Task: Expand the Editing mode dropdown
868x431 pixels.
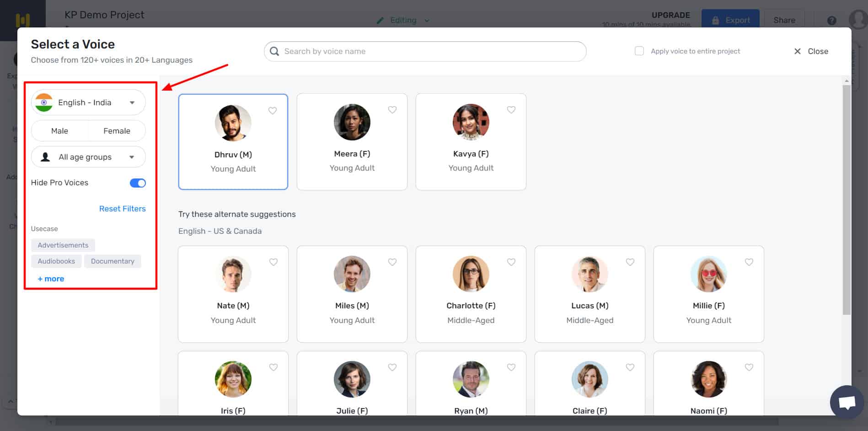Action: [427, 21]
